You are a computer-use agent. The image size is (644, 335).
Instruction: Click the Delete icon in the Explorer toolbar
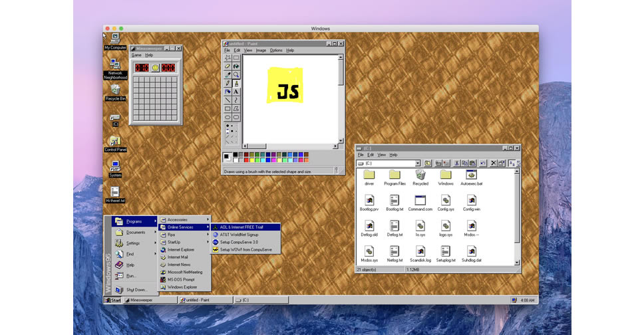(493, 163)
